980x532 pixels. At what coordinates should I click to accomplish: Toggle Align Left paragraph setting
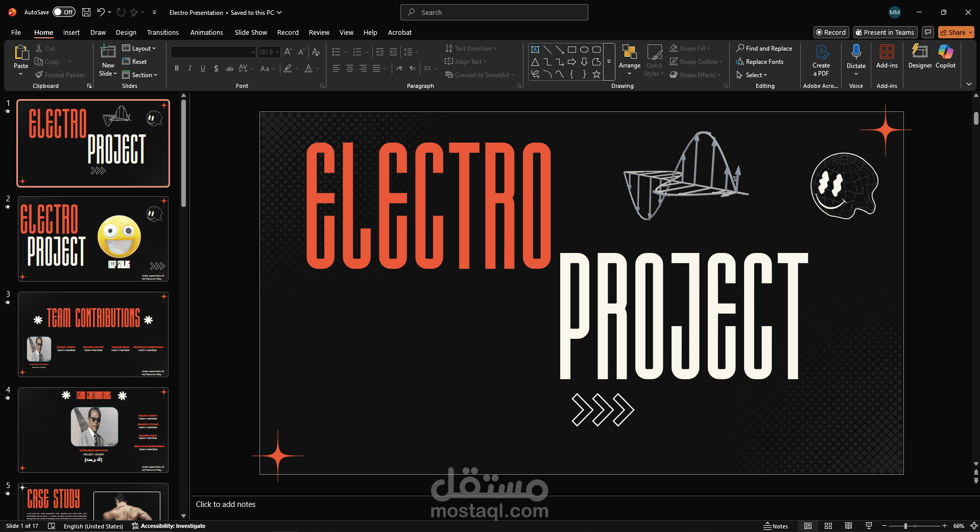point(337,68)
